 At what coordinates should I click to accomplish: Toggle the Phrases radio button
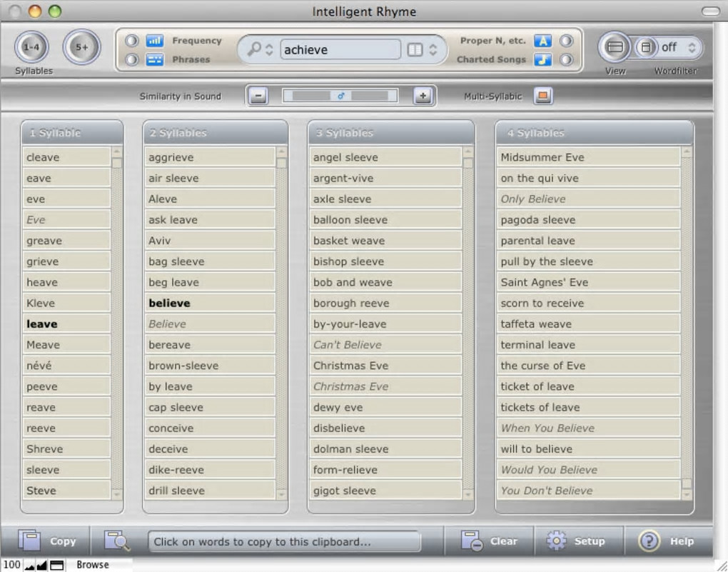pos(132,59)
